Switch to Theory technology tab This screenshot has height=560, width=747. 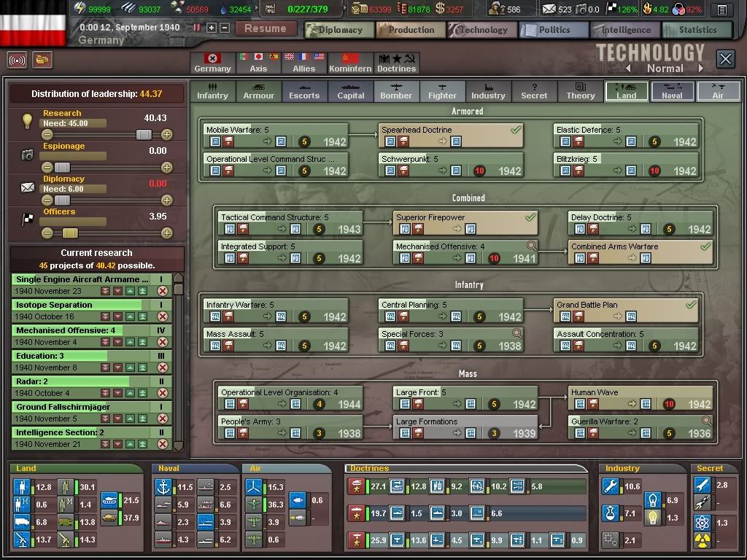click(580, 91)
